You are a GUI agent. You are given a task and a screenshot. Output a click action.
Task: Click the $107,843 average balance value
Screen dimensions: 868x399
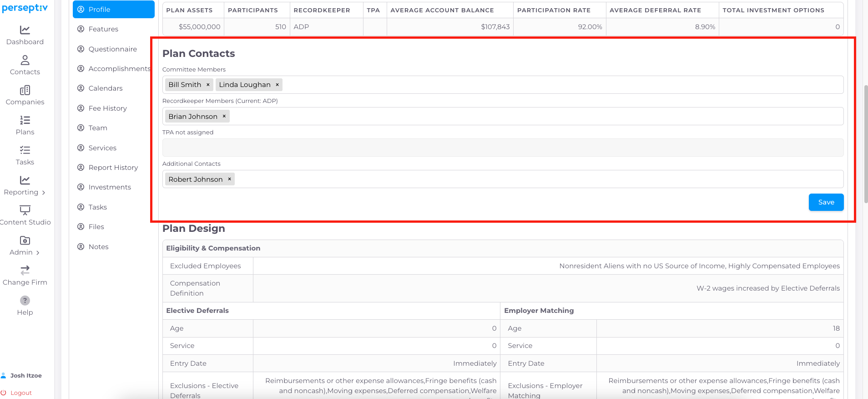point(495,27)
